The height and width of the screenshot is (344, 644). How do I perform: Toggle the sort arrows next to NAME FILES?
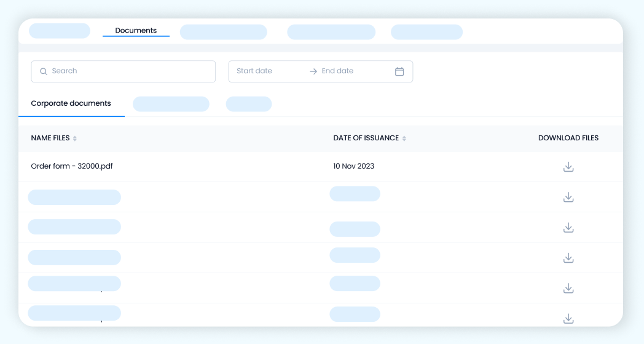pos(75,138)
